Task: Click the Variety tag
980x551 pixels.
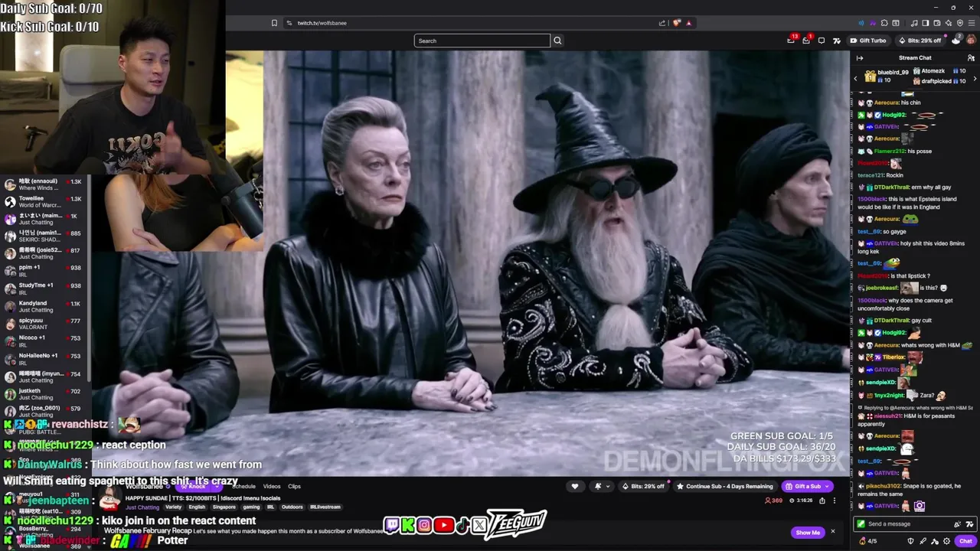Action: pyautogui.click(x=173, y=507)
